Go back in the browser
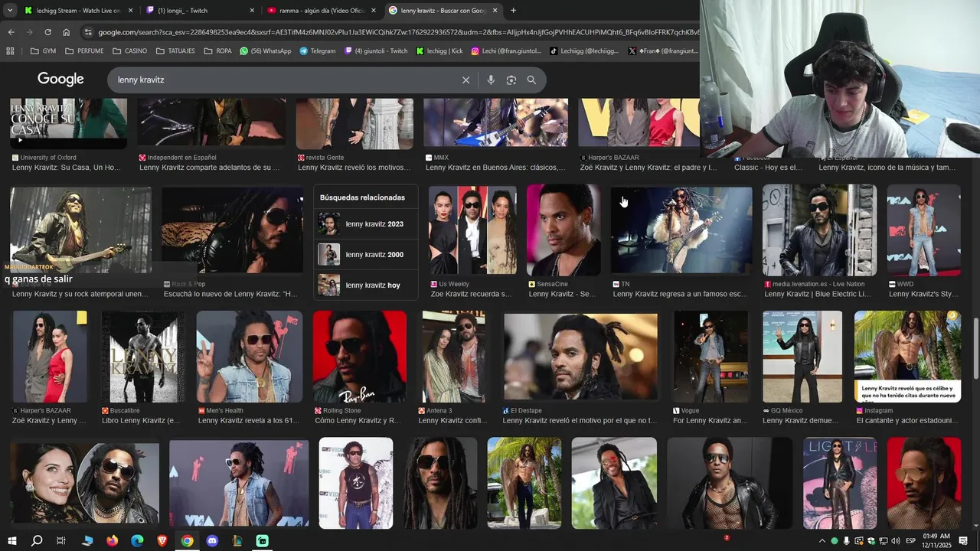 pos(11,32)
